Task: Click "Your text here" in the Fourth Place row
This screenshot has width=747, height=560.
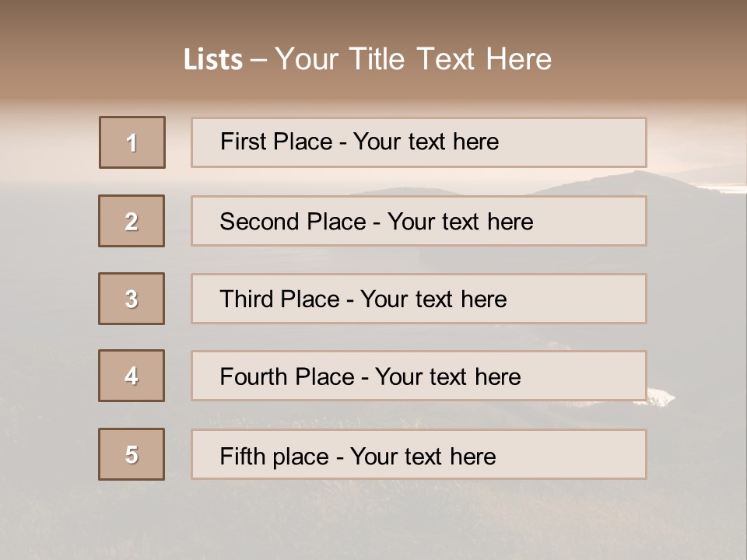Action: (x=447, y=377)
